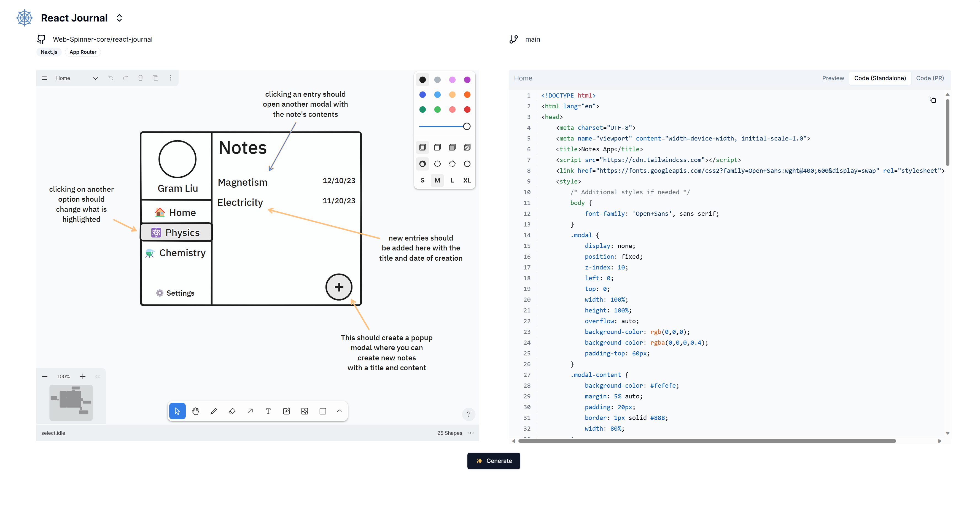This screenshot has height=529, width=980.
Task: Choose the solid stroke style
Action: (x=467, y=164)
